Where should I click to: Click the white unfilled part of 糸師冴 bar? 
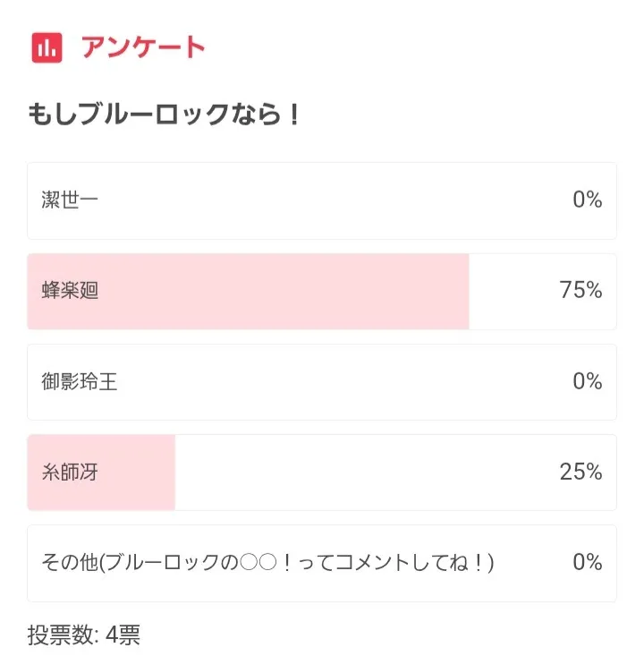pyautogui.click(x=358, y=473)
